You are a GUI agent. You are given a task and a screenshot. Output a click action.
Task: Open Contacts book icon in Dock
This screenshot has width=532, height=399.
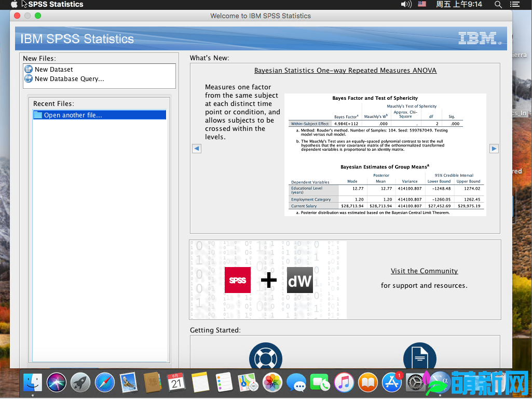click(x=152, y=382)
